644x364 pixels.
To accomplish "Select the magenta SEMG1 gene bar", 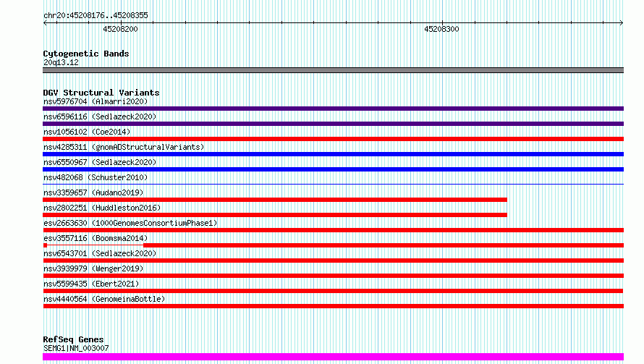I will (x=333, y=357).
